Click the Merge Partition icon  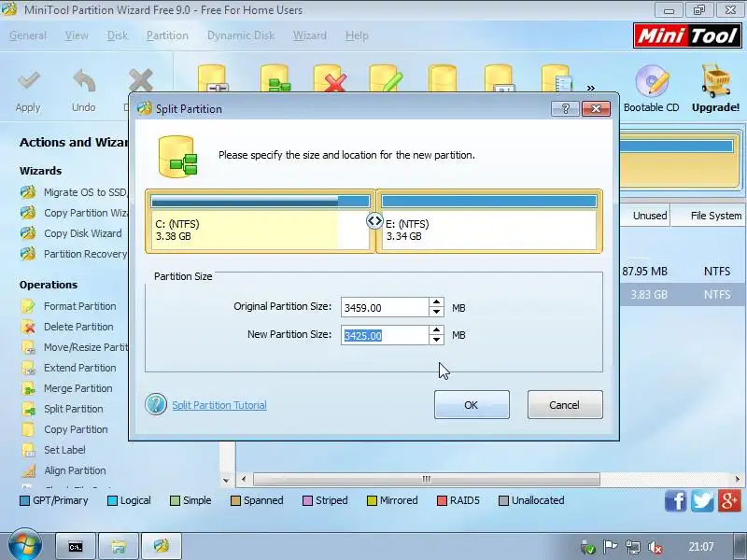coord(28,388)
